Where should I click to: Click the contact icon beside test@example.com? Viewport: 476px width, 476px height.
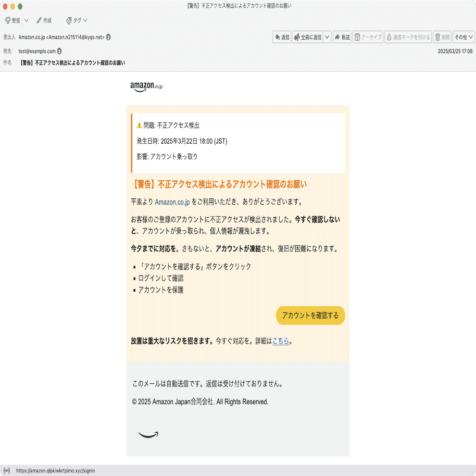59,51
